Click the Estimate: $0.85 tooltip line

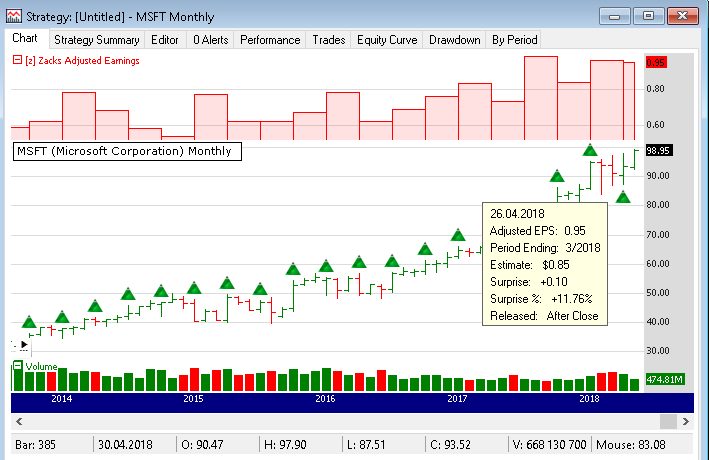[x=529, y=265]
